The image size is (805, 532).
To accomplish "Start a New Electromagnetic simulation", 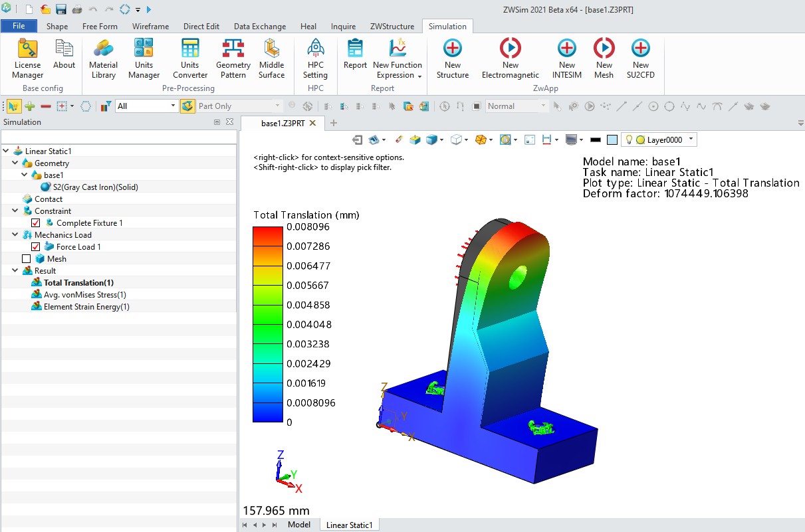I will click(511, 59).
